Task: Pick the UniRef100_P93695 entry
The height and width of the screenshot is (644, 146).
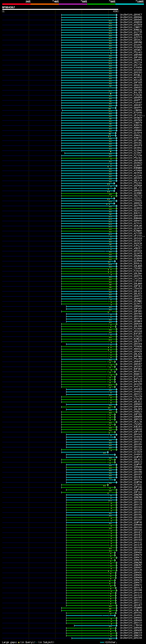Action: point(131,47)
